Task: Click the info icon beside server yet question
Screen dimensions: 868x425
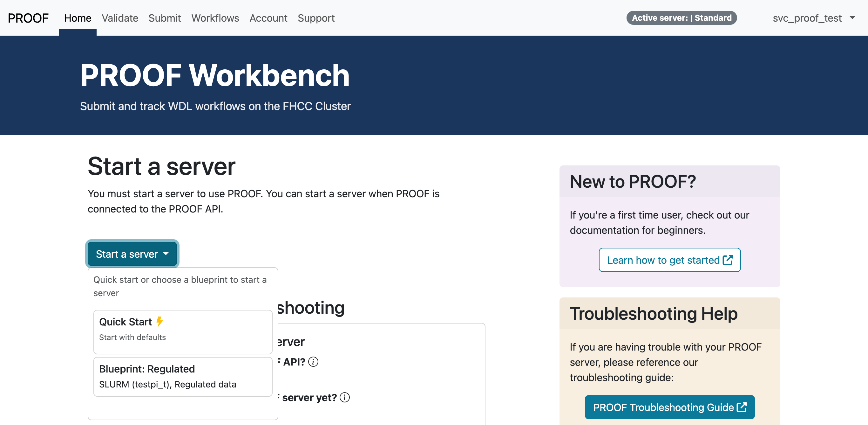Action: click(x=344, y=397)
